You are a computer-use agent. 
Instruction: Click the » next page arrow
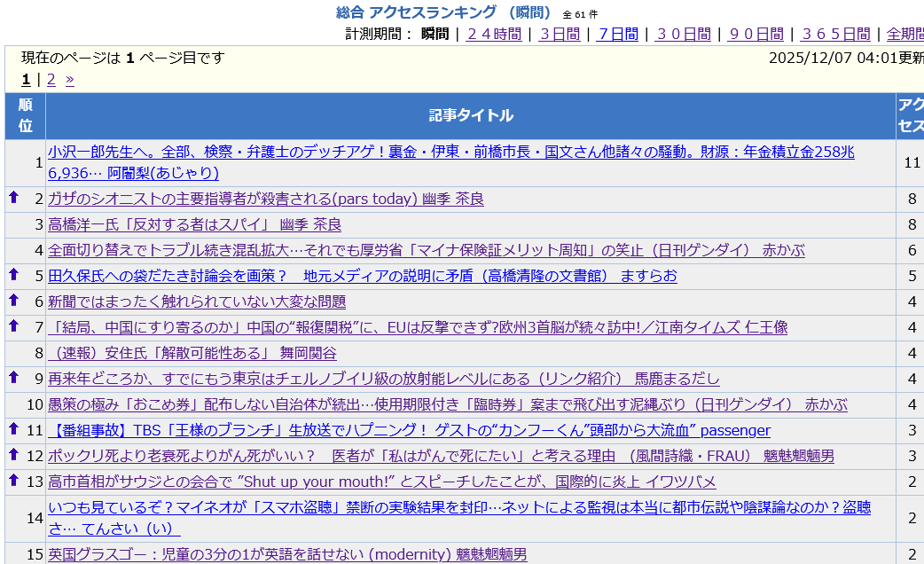(70, 79)
